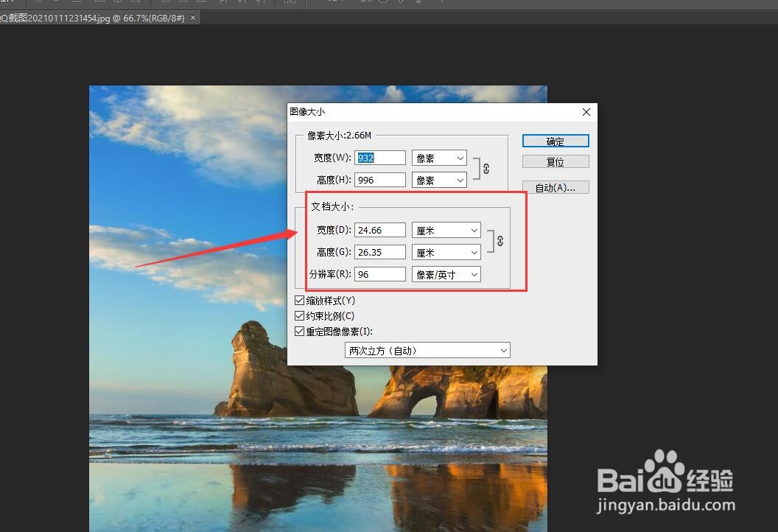This screenshot has height=532, width=778.
Task: Click the pixel width field showing 932
Action: (380, 158)
